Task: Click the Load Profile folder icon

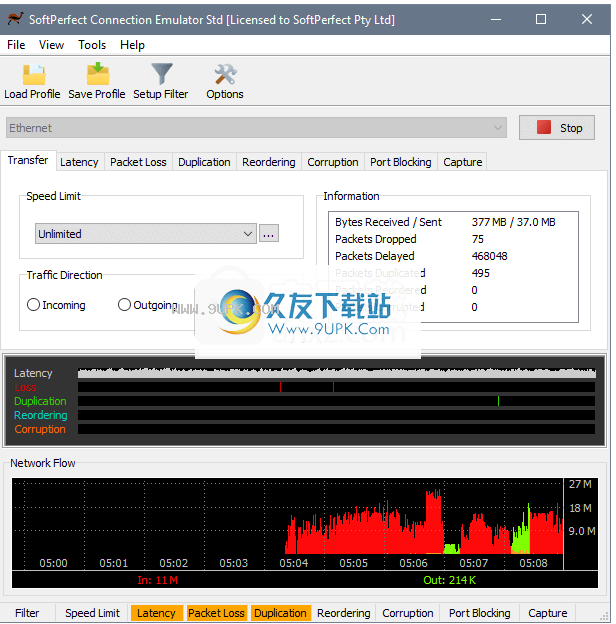Action: point(33,75)
